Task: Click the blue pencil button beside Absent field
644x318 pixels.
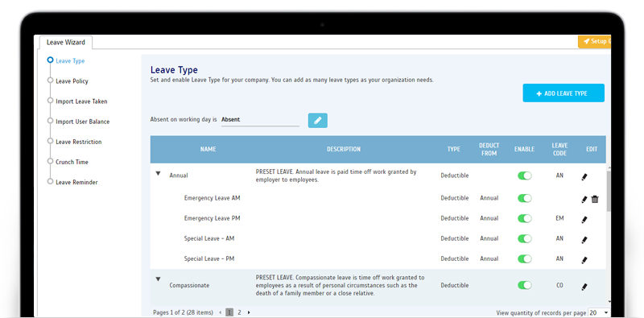Action: pos(317,121)
